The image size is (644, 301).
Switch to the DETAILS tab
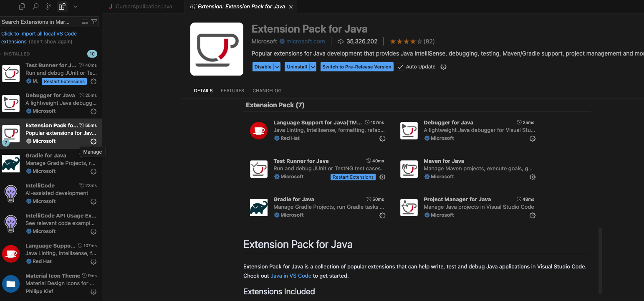pos(203,91)
